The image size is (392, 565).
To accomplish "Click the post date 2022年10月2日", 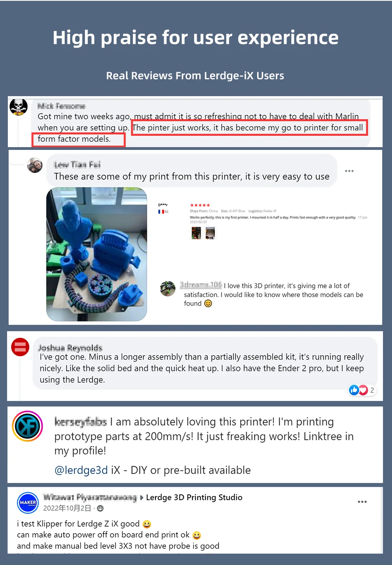I will (x=67, y=508).
